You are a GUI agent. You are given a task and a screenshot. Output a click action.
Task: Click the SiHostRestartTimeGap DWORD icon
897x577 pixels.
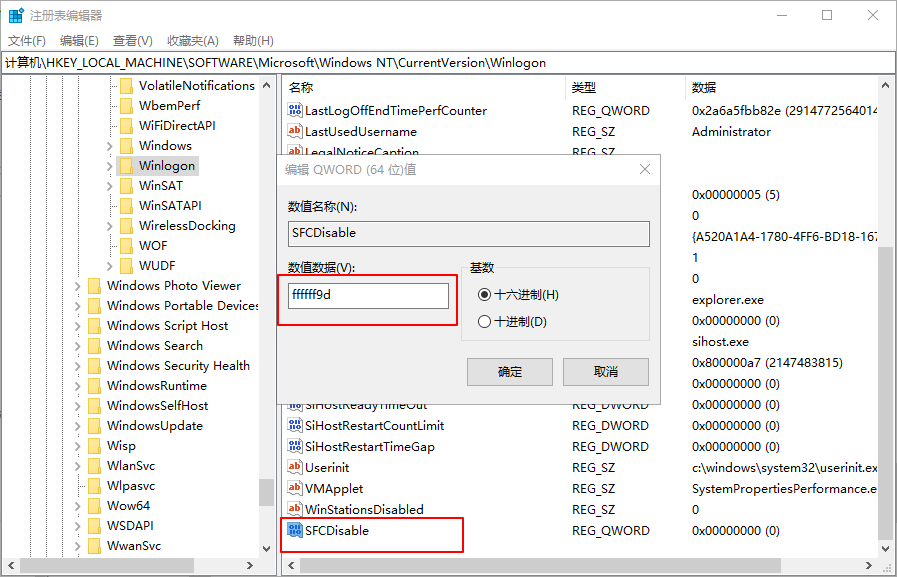pyautogui.click(x=295, y=447)
